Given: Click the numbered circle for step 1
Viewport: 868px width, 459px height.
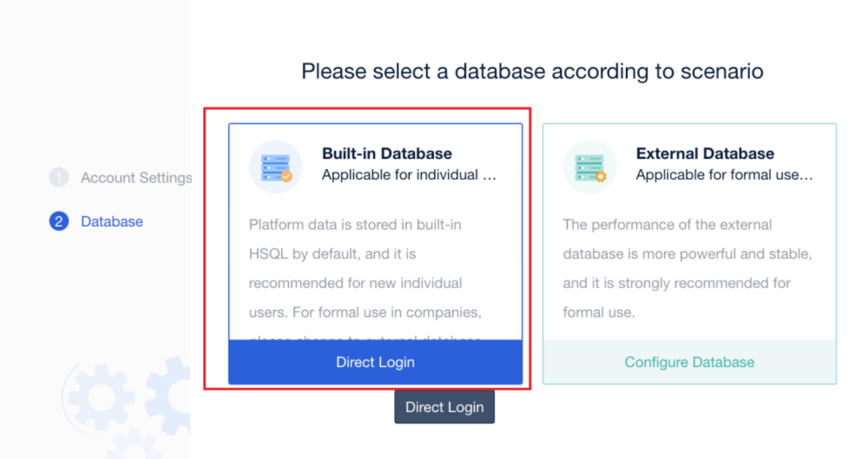Looking at the screenshot, I should 58,178.
